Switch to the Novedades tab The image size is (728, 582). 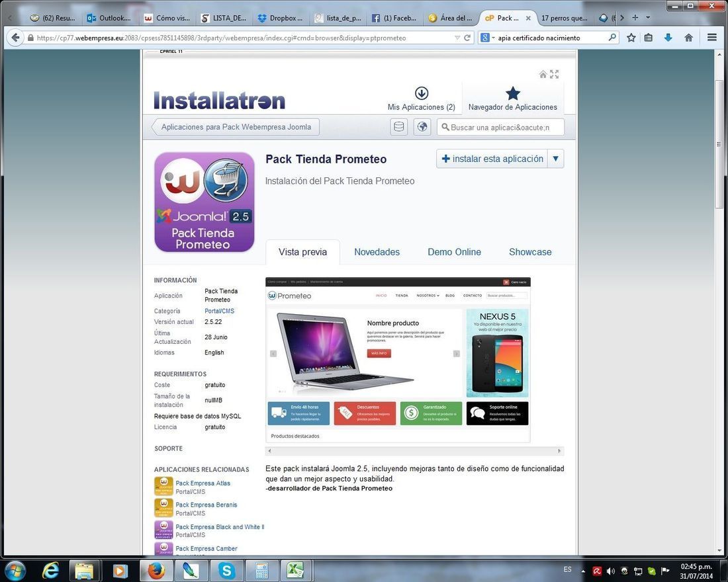tap(377, 252)
